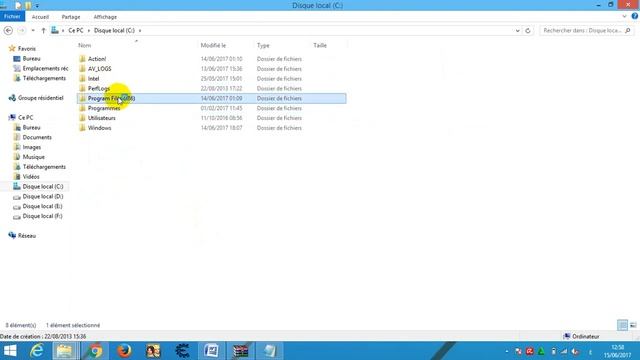Expand the ribbon with the chevron
The image size is (640, 360).
pos(624,17)
